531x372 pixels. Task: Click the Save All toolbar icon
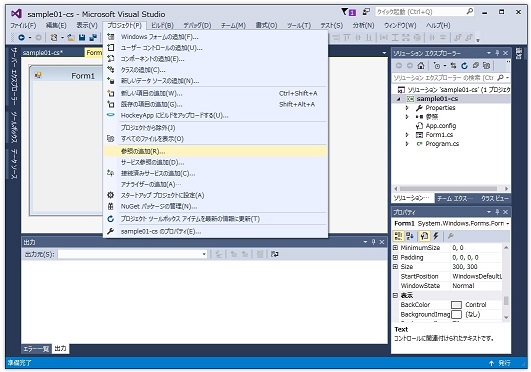[93, 37]
